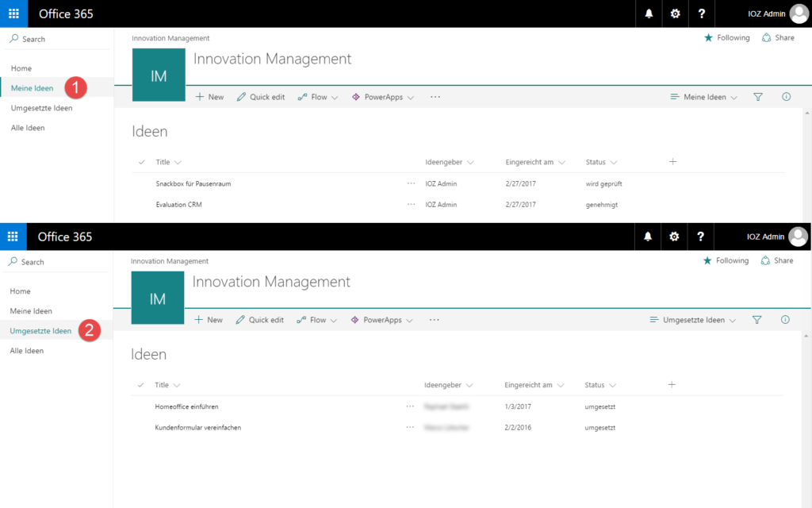Click the IOZ Admin profile picture

point(797,13)
